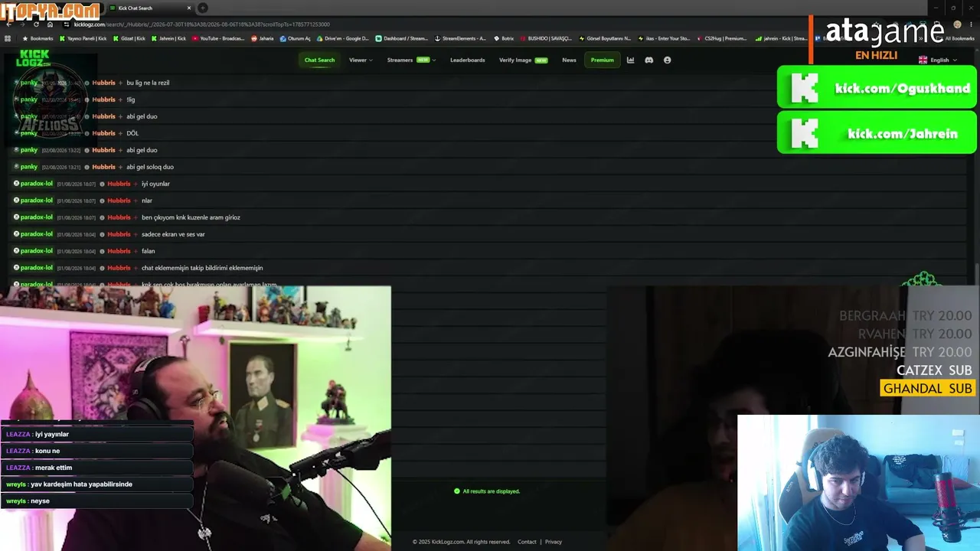Expand the Streamers dropdown menu

[x=411, y=60]
